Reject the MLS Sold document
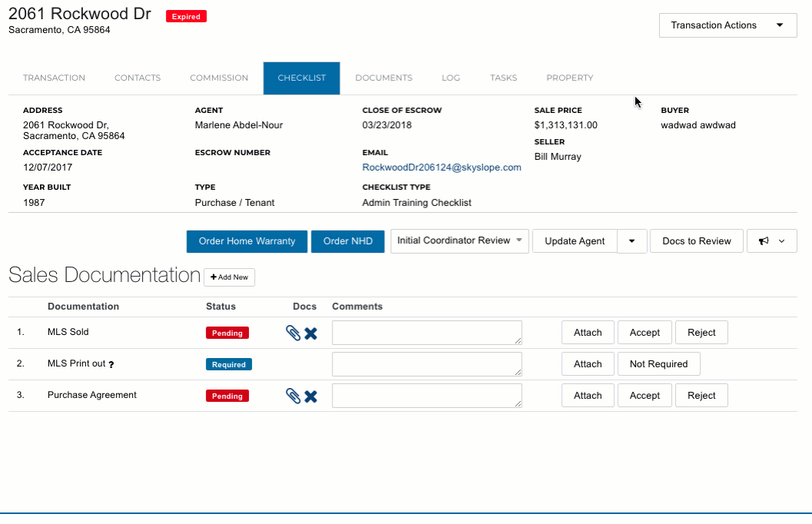Image resolution: width=812 pixels, height=524 pixels. pos(701,333)
